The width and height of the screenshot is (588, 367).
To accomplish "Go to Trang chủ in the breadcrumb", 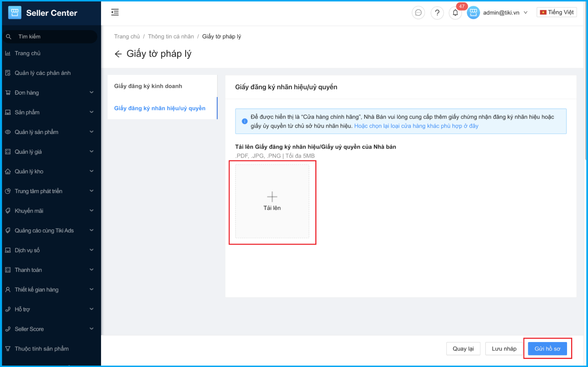I will 127,36.
